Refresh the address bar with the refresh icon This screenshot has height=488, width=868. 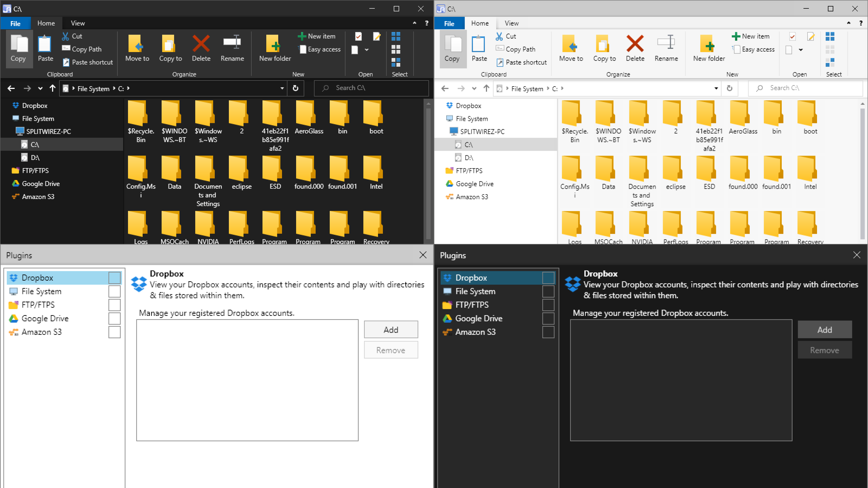(296, 88)
